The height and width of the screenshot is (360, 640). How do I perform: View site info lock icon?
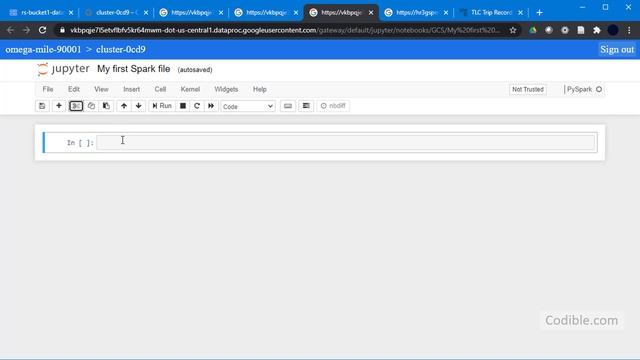pos(62,30)
